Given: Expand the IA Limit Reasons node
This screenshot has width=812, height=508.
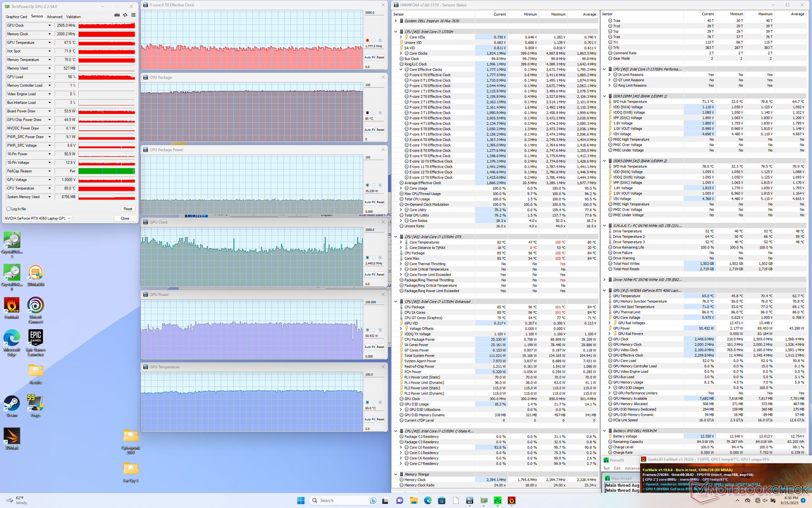Looking at the screenshot, I should point(609,75).
